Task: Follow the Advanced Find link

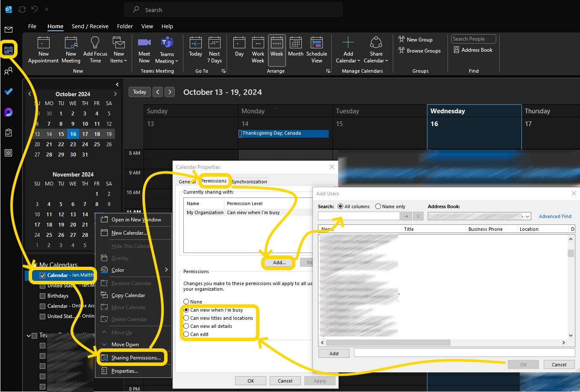Action: pos(555,216)
